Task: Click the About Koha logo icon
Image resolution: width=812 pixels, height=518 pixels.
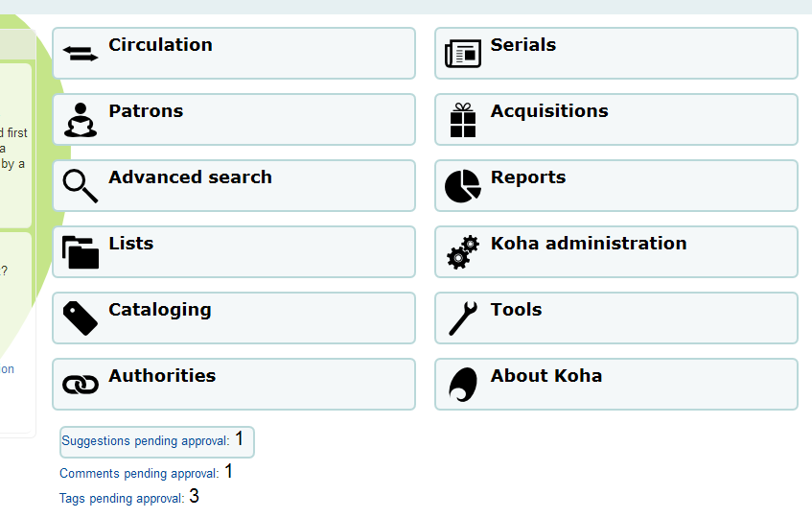Action: (463, 385)
